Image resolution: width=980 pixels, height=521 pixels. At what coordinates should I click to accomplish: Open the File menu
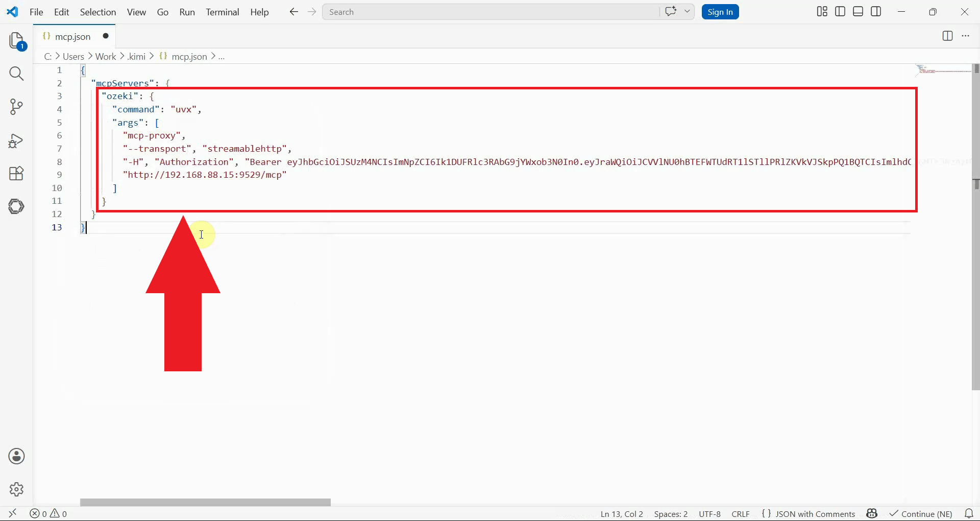pyautogui.click(x=36, y=12)
